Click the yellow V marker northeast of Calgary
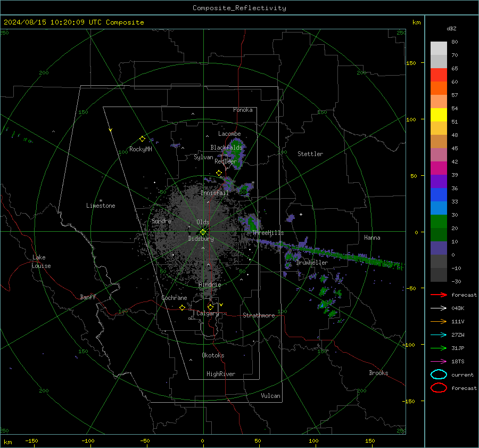The height and width of the screenshot is (448, 479). (x=221, y=305)
